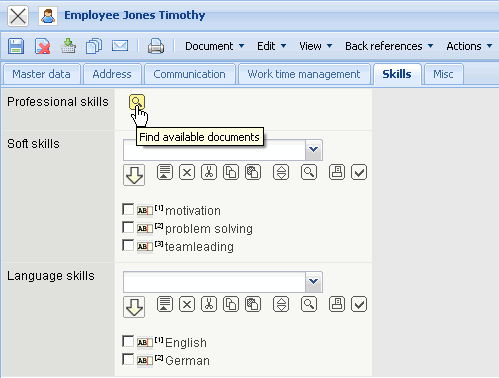Open the Language skills dropdown arrow

tap(313, 282)
